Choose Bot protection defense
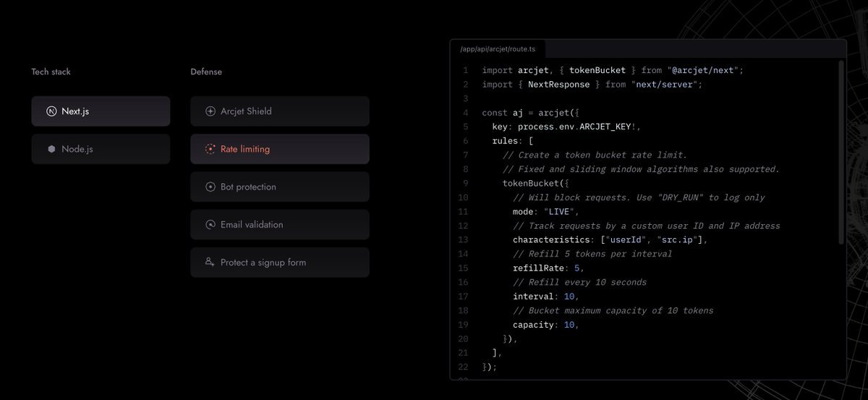The width and height of the screenshot is (868, 400). click(x=280, y=187)
